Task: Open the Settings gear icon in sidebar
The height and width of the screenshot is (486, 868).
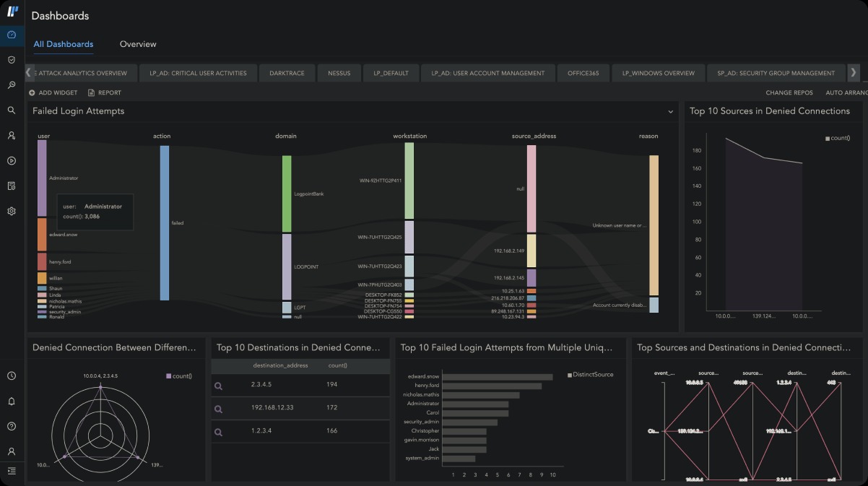Action: pos(12,212)
